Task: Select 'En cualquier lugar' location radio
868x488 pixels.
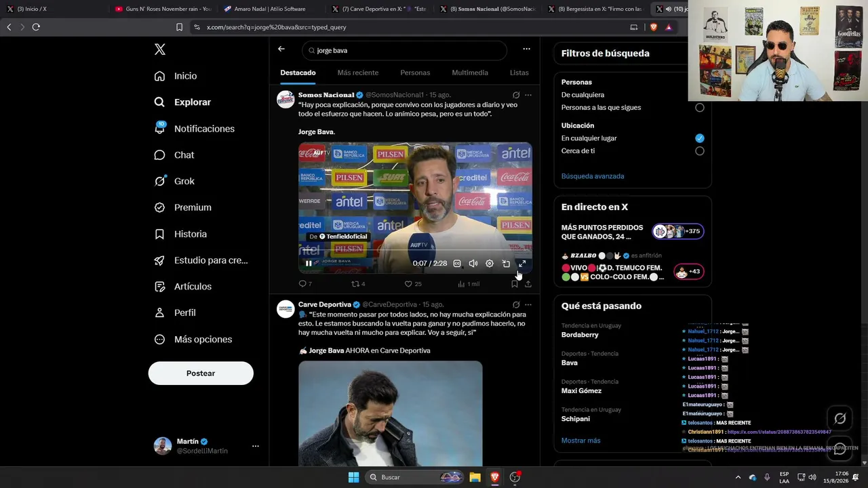Action: [x=700, y=138]
